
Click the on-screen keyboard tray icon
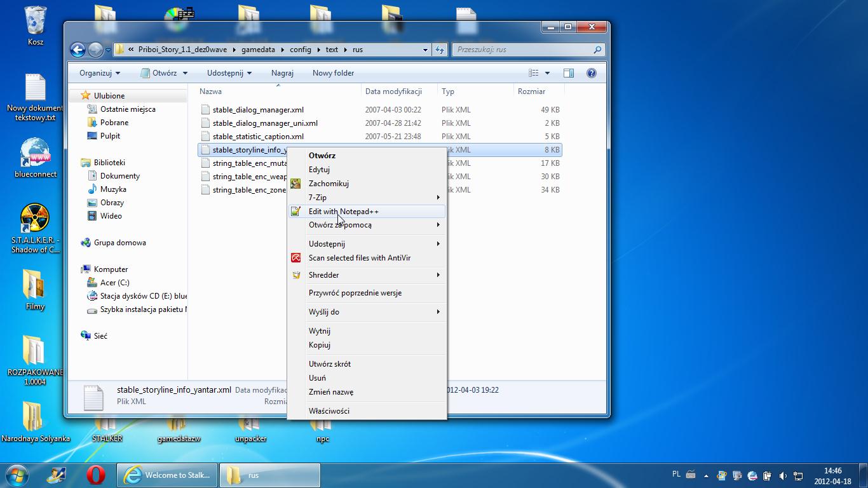point(691,475)
